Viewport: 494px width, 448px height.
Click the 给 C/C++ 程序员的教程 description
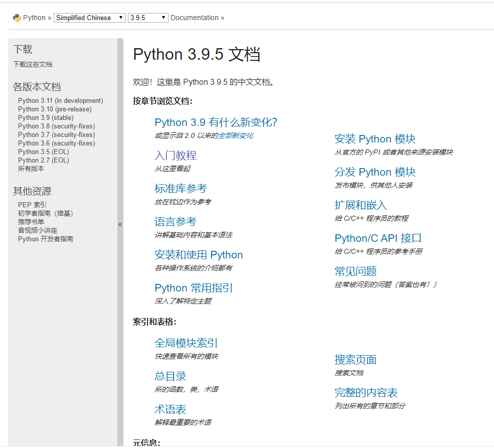(x=372, y=218)
